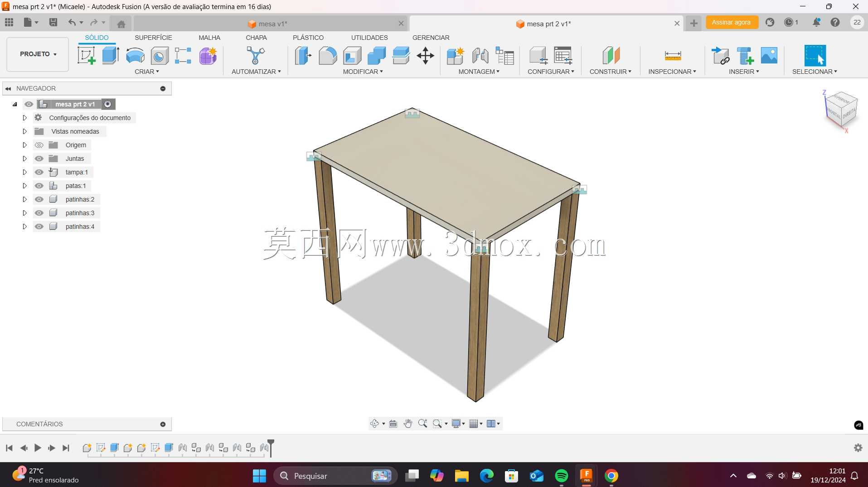Click the Assinar agora button
Image resolution: width=868 pixels, height=487 pixels.
[731, 22]
